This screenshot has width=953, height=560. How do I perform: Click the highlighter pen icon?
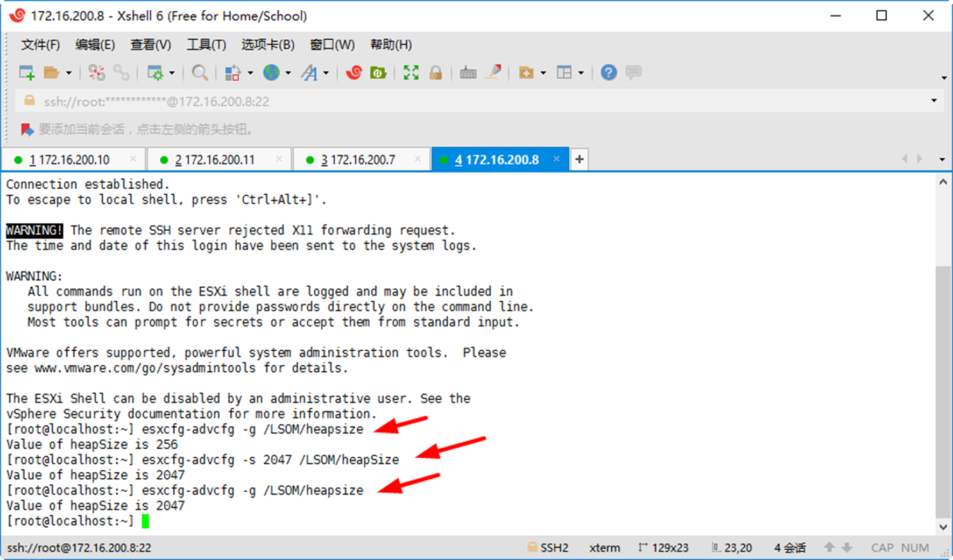[493, 73]
